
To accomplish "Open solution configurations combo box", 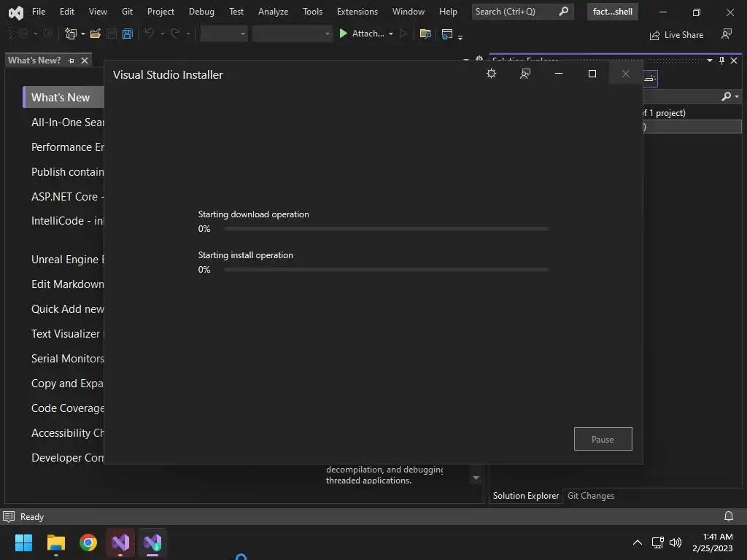I will [x=224, y=34].
